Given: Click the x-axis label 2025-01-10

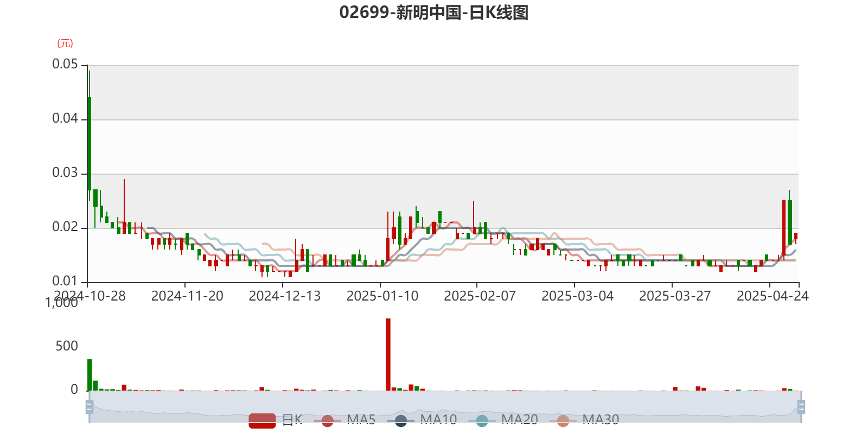Looking at the screenshot, I should tap(382, 296).
